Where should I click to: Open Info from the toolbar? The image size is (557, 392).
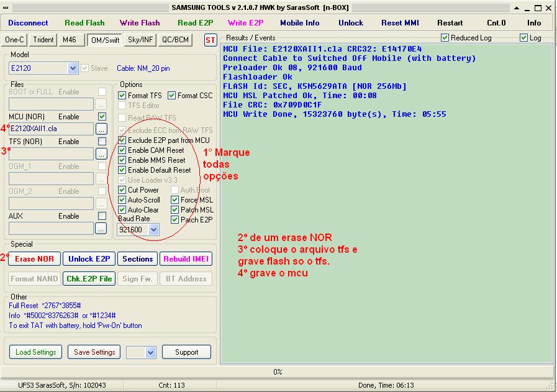[534, 23]
